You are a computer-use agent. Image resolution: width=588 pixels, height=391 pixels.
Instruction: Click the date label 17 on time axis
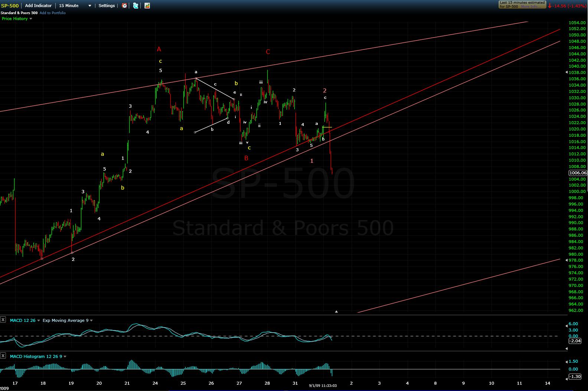coord(15,383)
